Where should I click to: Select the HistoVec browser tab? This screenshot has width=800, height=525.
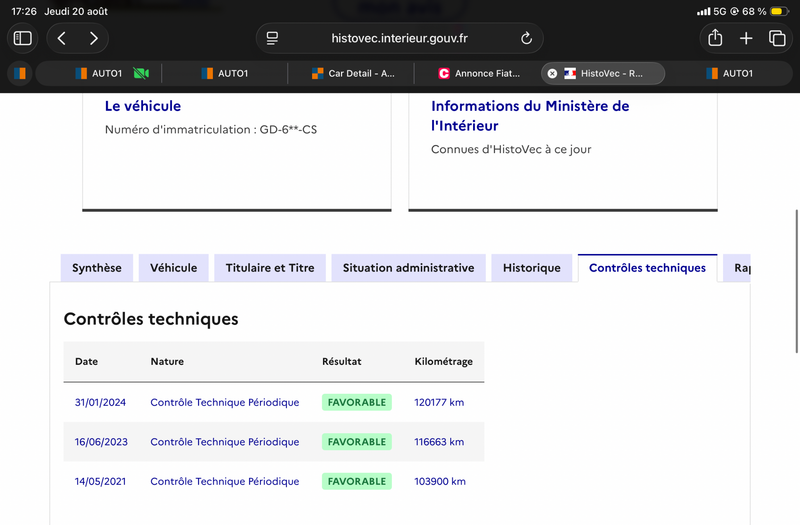click(x=603, y=73)
